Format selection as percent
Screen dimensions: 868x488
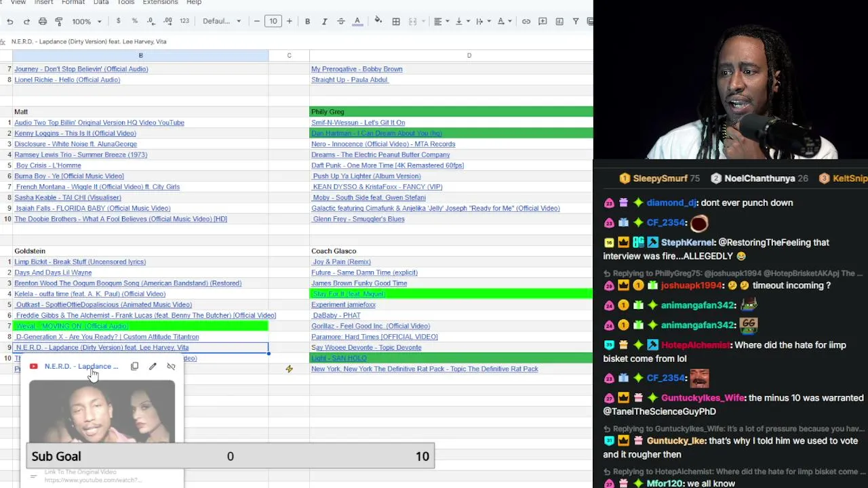pyautogui.click(x=135, y=22)
